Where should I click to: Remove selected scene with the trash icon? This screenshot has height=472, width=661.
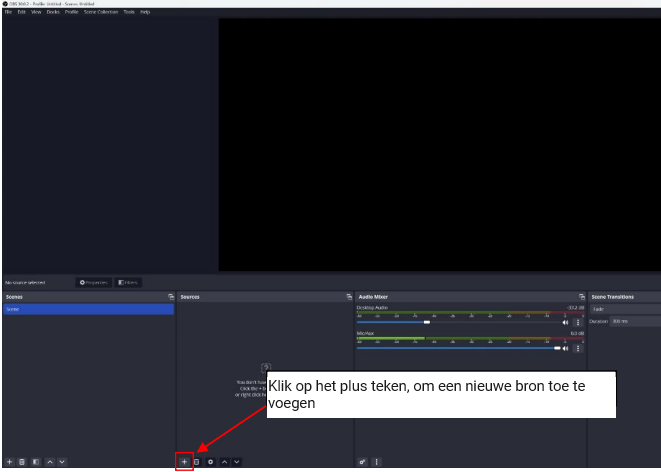[22, 462]
